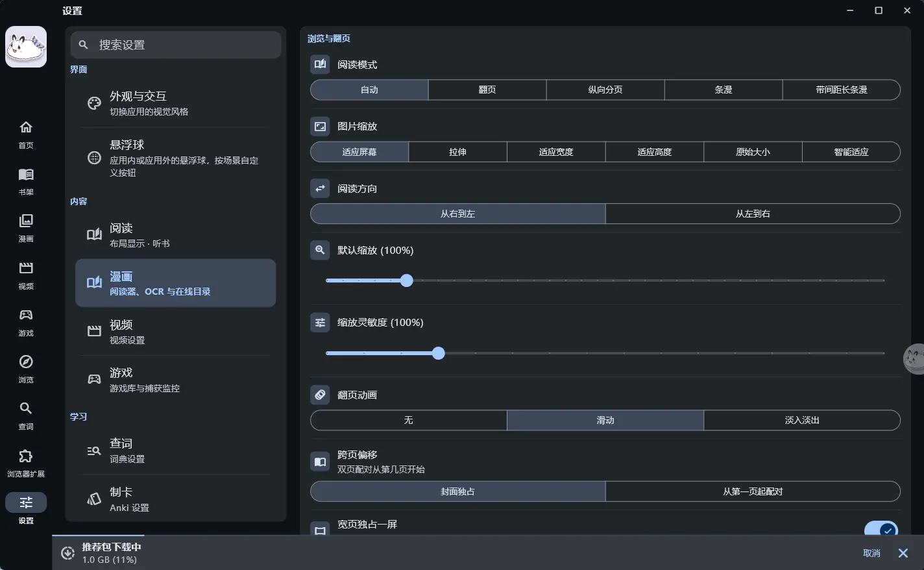924x570 pixels.
Task: Select 自动 reading mode
Action: [x=369, y=90]
